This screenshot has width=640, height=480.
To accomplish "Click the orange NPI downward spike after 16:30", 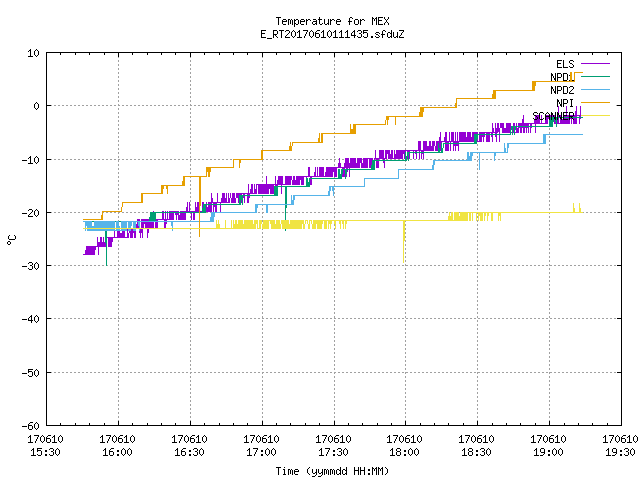I will tap(200, 206).
